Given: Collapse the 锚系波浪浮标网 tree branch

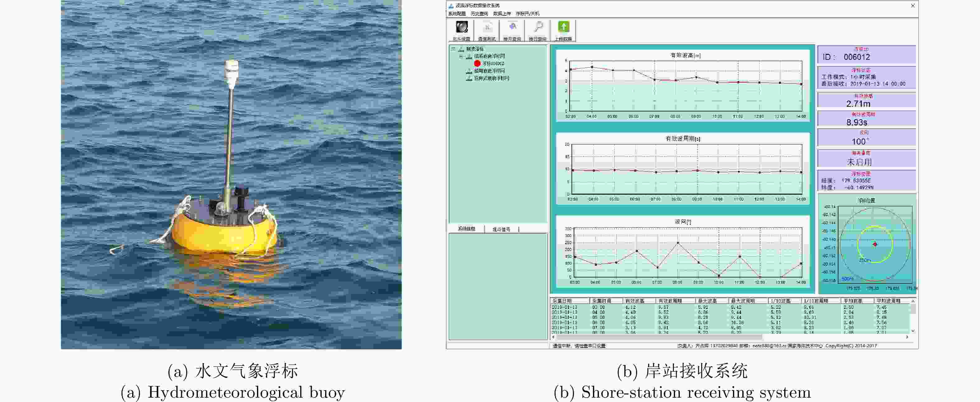Looking at the screenshot, I should [x=461, y=56].
